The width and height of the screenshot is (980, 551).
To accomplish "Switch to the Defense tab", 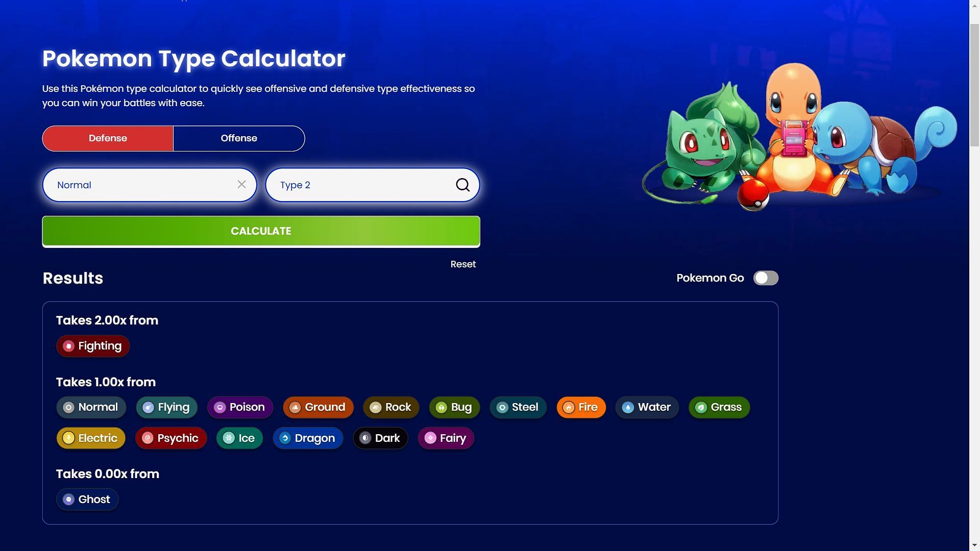I will tap(107, 138).
